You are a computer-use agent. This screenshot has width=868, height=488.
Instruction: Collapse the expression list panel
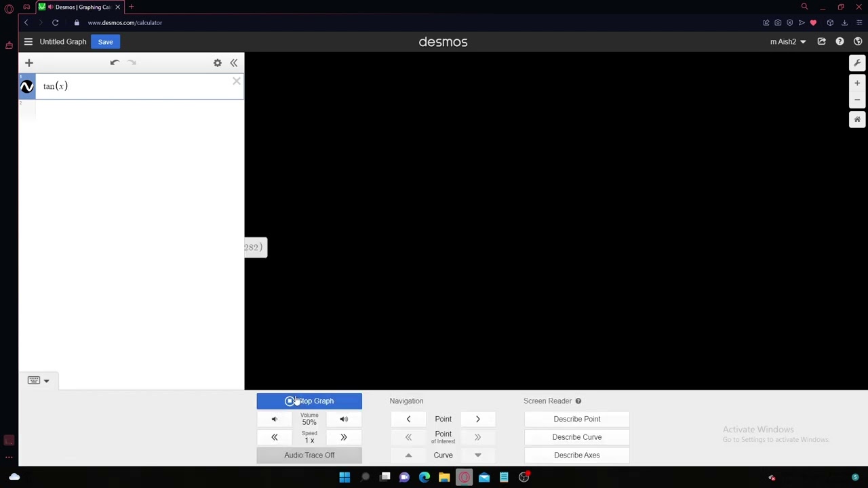click(x=234, y=63)
